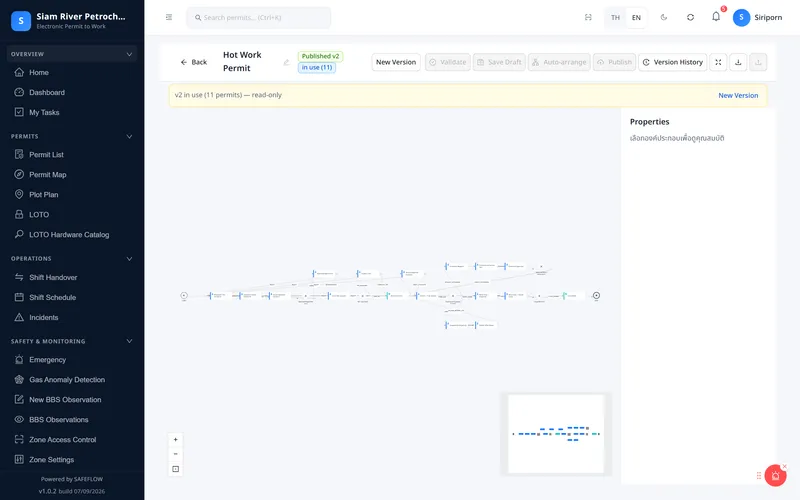The width and height of the screenshot is (800, 500).
Task: Open Version History
Action: (672, 62)
